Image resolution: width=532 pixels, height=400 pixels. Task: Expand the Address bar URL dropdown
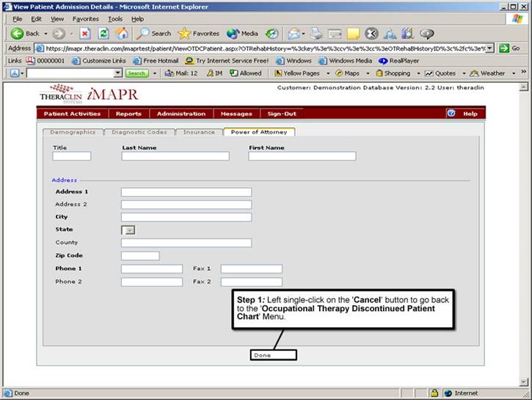click(489, 48)
